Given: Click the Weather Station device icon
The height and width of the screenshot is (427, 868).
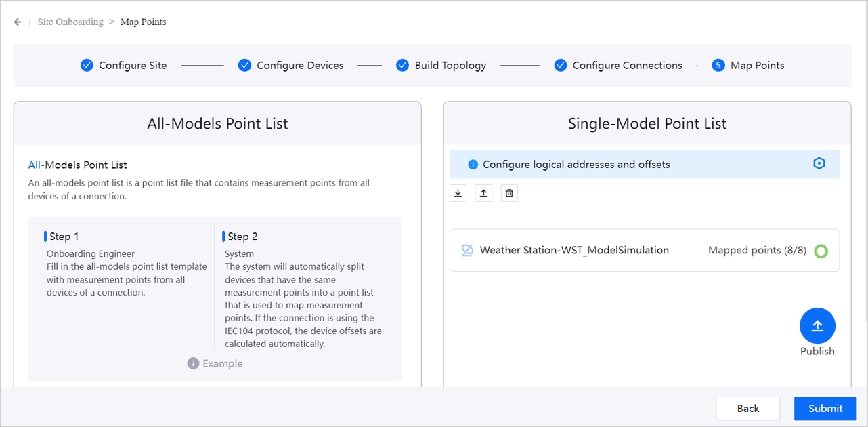Looking at the screenshot, I should pyautogui.click(x=467, y=251).
